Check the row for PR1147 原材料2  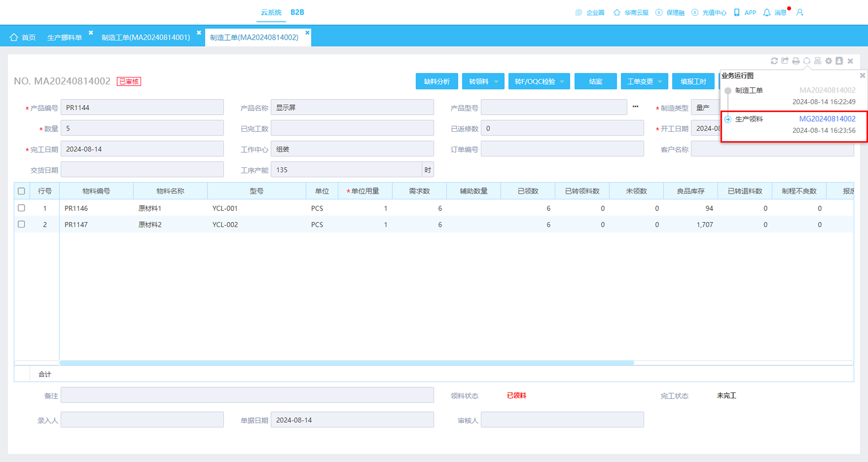coord(21,224)
